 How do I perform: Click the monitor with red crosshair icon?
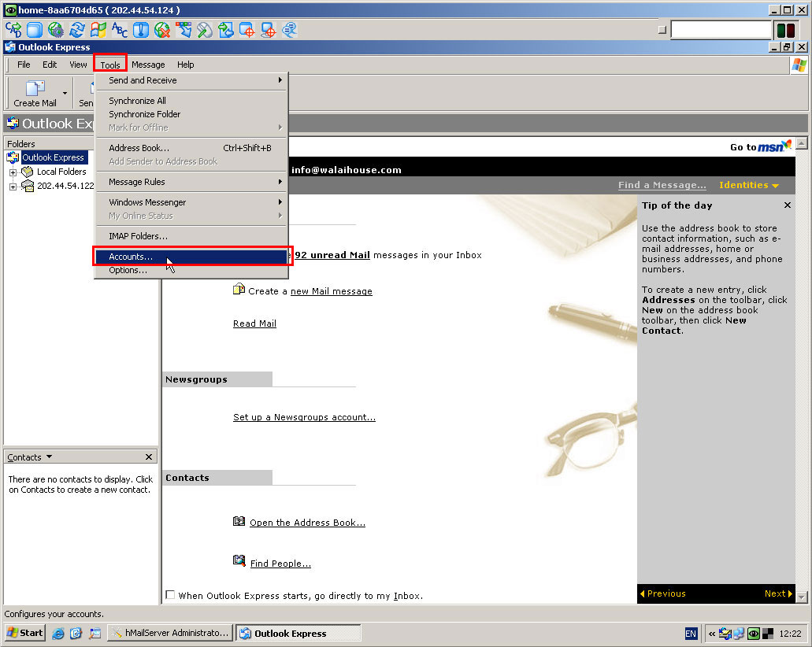coord(269,30)
